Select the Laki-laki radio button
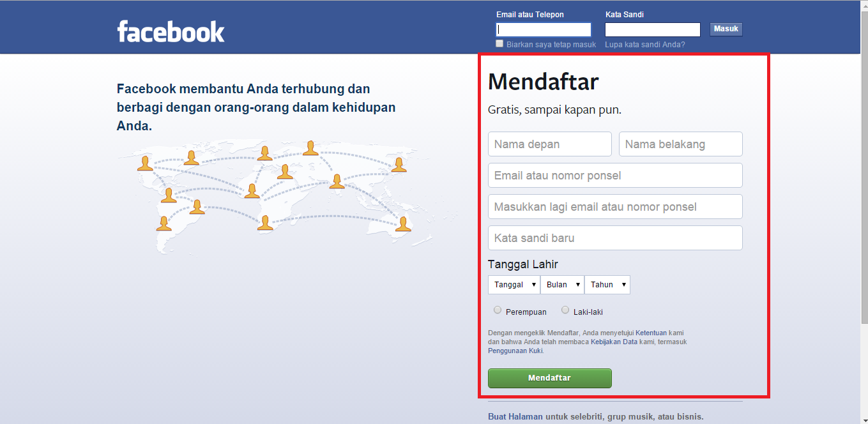The width and height of the screenshot is (868, 424). [x=565, y=310]
